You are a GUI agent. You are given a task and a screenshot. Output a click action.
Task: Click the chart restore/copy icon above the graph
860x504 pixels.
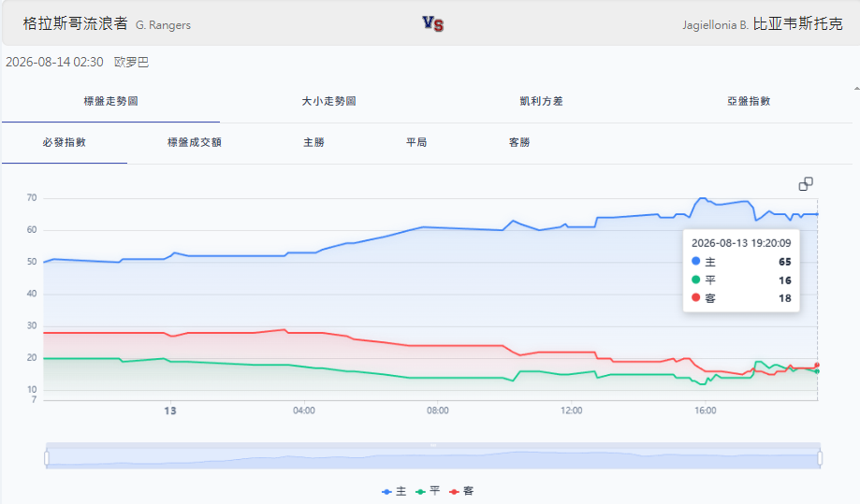[x=806, y=184]
